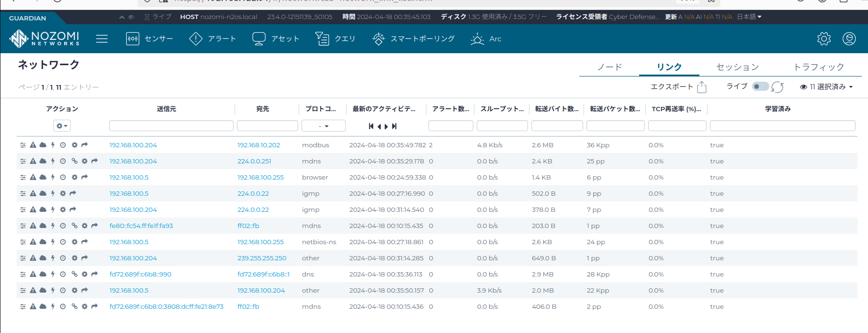Click alert triangle icon in modbus row
Screen dimensions: 868x333
(33, 145)
